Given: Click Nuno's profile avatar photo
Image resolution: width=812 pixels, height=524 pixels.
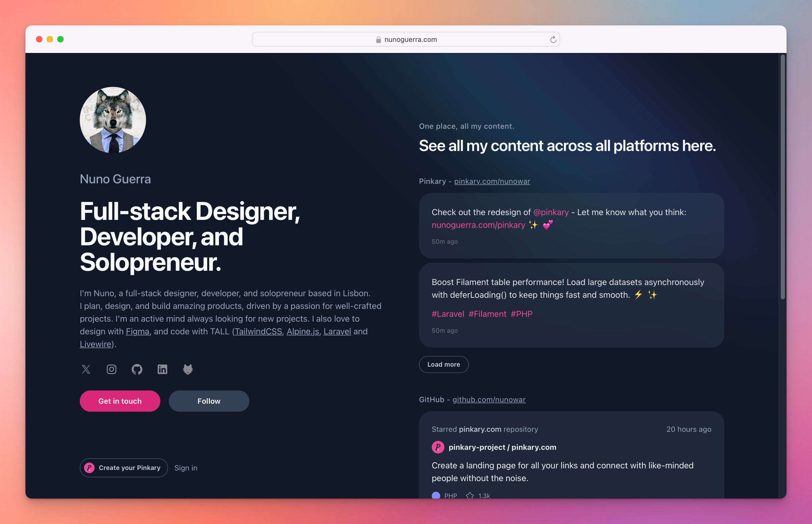Looking at the screenshot, I should [113, 120].
